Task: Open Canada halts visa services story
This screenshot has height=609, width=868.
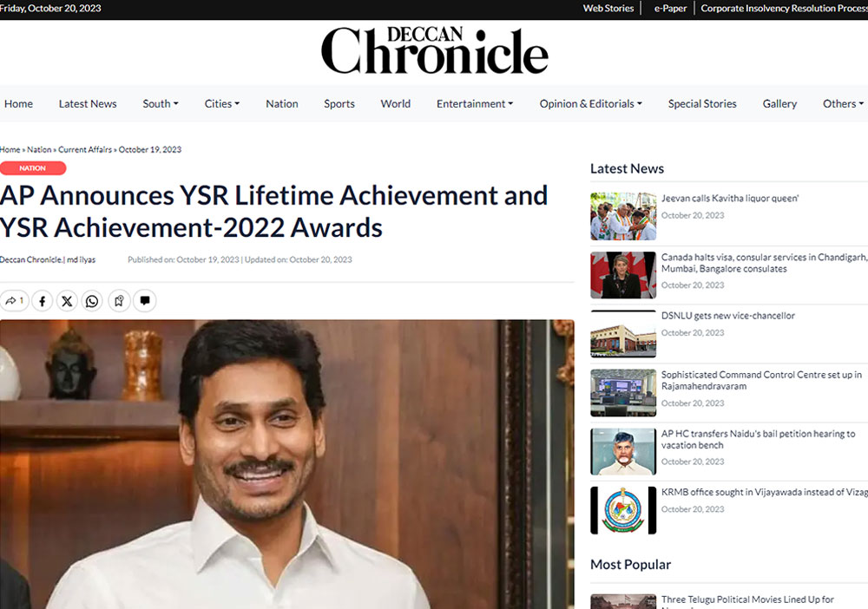Action: click(764, 263)
